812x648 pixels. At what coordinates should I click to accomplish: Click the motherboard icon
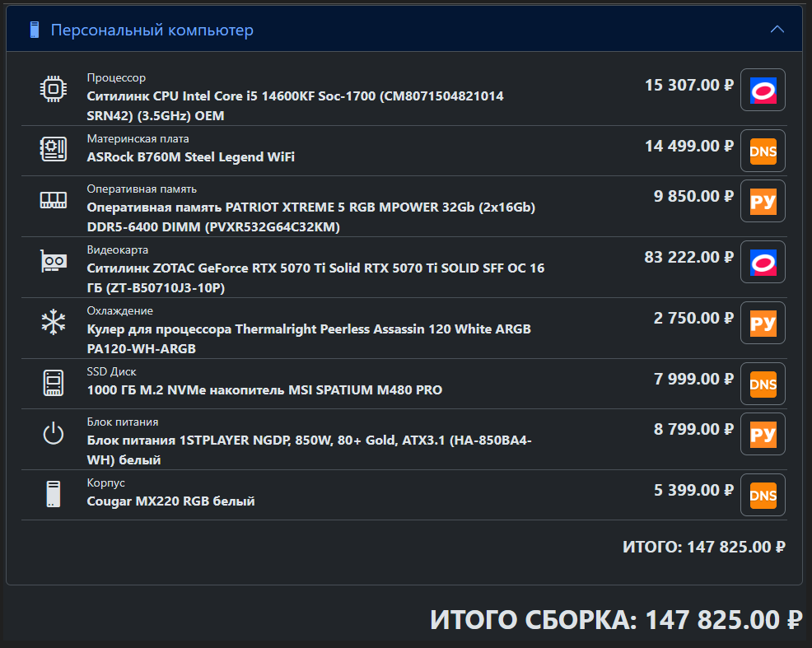coord(54,149)
